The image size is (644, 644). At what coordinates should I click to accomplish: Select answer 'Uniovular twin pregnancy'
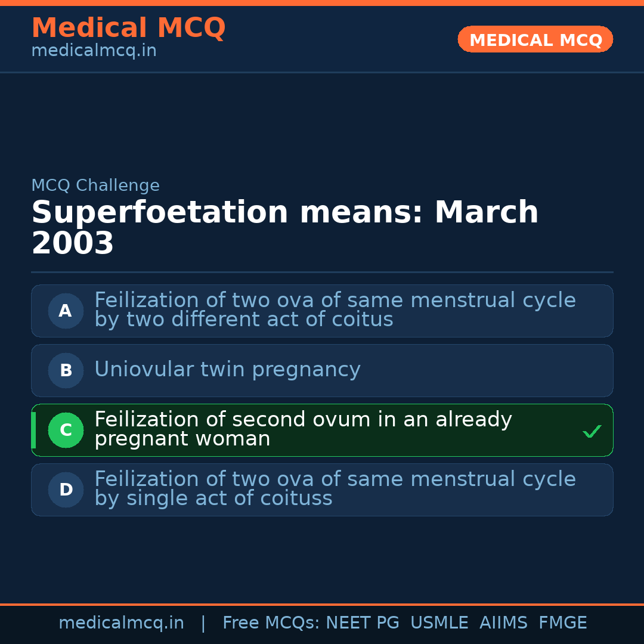pyautogui.click(x=227, y=370)
